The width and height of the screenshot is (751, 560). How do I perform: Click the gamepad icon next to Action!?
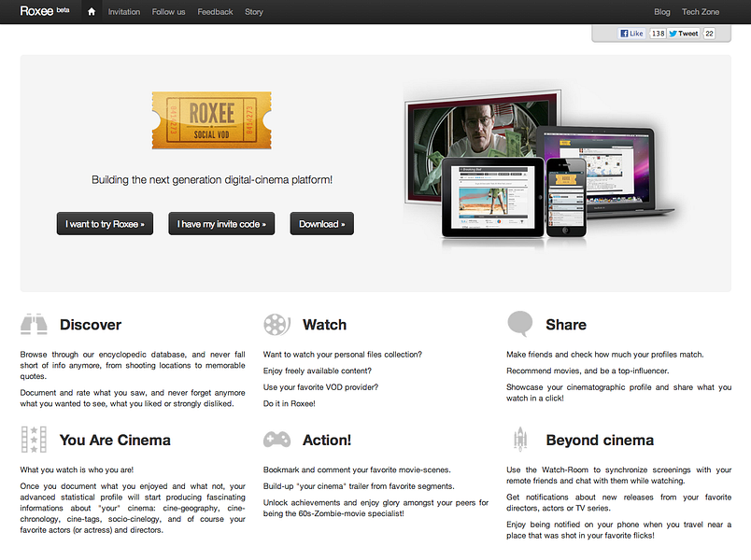(x=276, y=440)
